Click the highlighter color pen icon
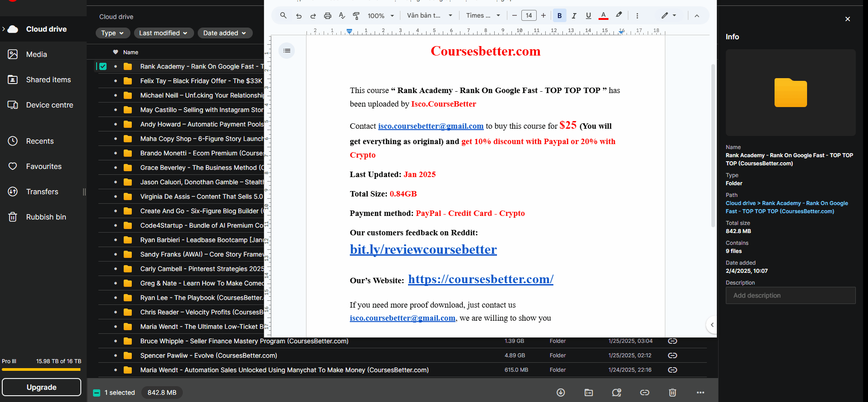This screenshot has height=402, width=868. [x=619, y=15]
